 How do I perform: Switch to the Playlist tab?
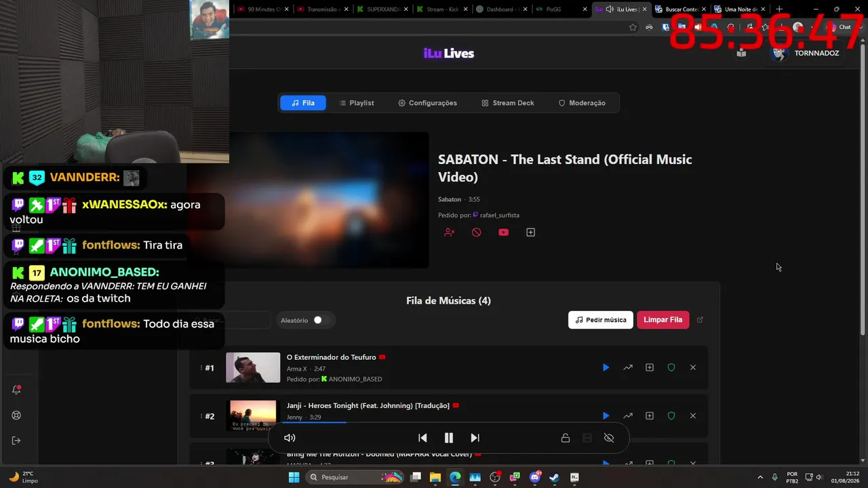(356, 103)
